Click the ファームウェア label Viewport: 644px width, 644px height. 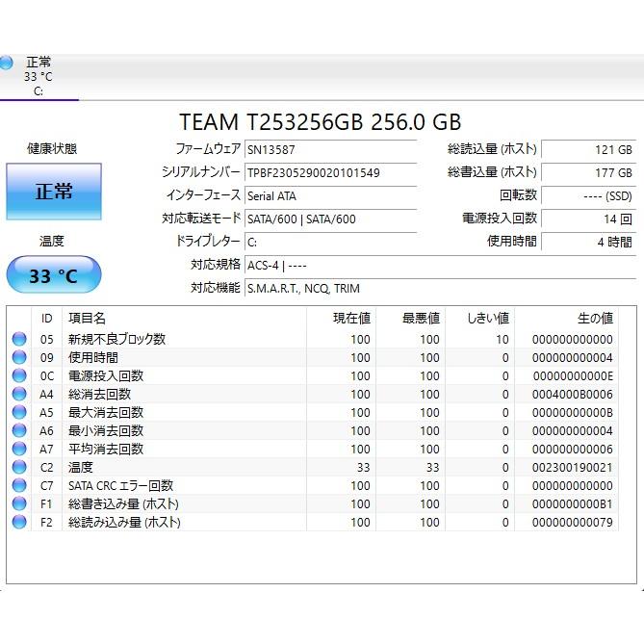tap(208, 148)
